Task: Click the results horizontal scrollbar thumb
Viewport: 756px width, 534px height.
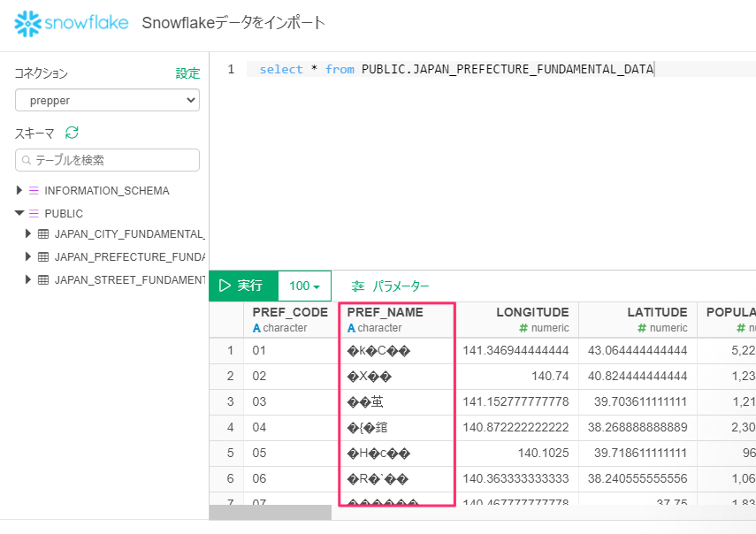Action: (x=270, y=512)
